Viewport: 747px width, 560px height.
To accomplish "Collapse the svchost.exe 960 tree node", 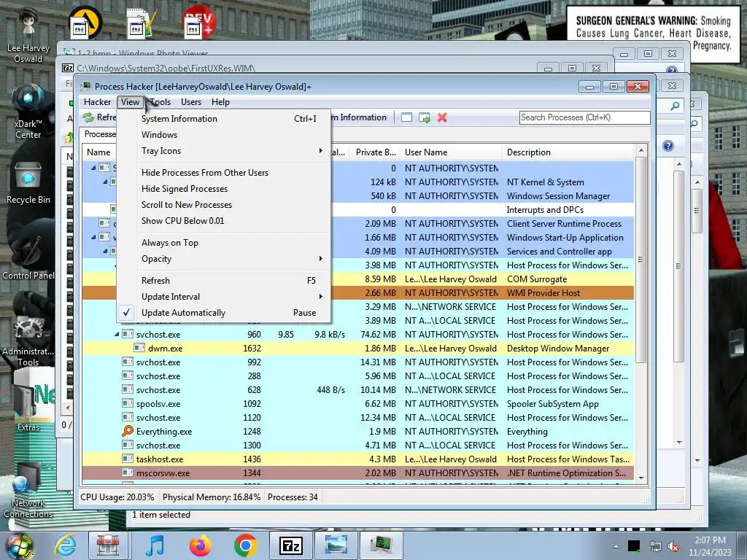I will click(117, 334).
